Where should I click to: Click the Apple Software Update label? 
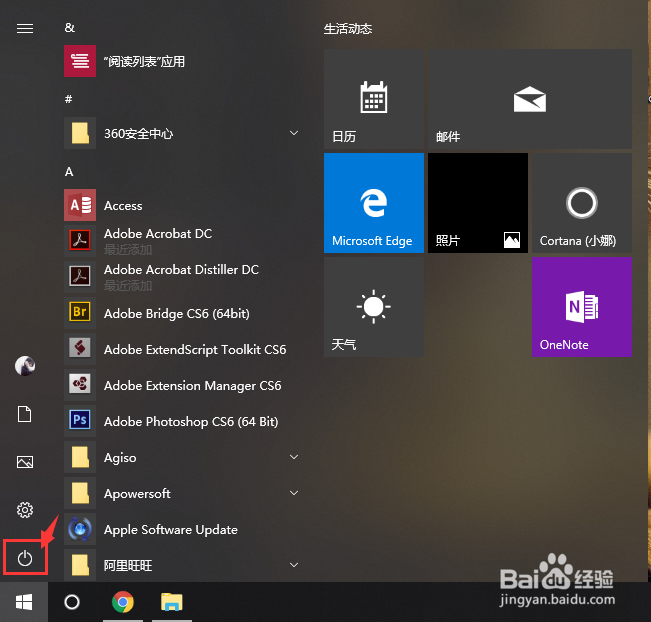coord(171,530)
